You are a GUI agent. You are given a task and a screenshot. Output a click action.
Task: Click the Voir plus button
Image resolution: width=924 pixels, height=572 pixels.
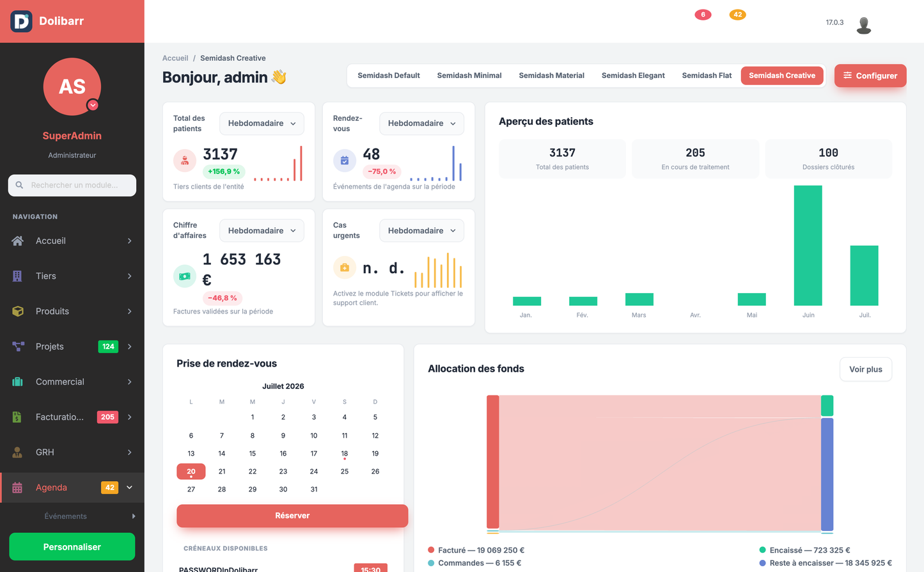(866, 369)
